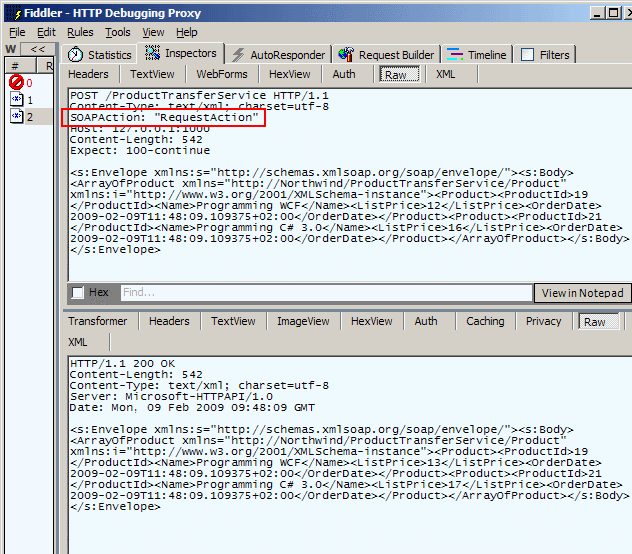
Task: Open the response Transformer tab
Action: [98, 321]
